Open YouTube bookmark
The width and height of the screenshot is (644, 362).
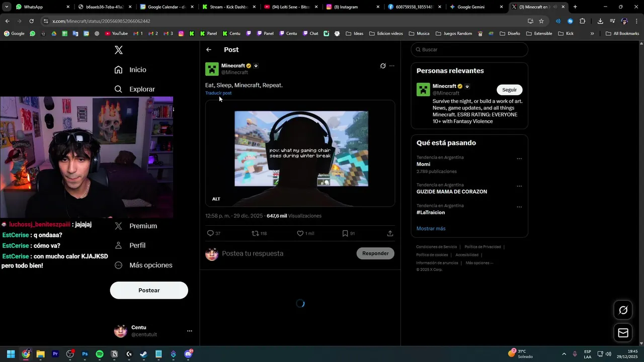coord(116,34)
